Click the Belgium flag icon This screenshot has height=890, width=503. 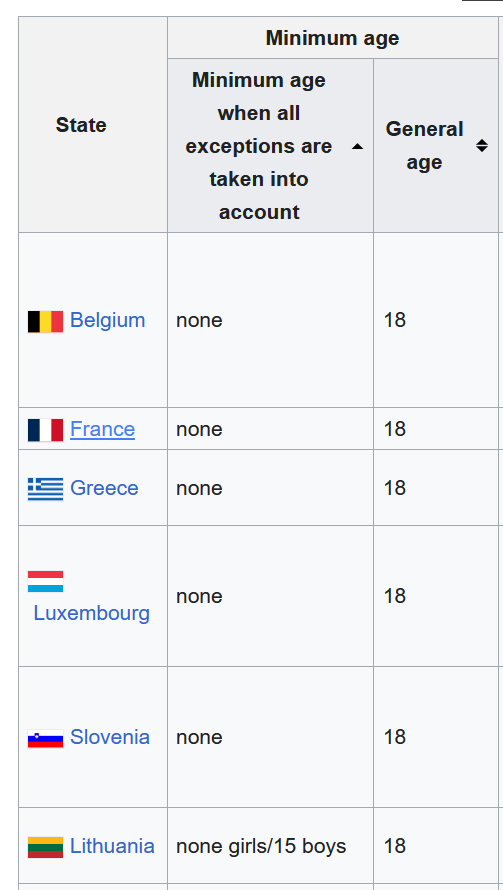click(45, 321)
